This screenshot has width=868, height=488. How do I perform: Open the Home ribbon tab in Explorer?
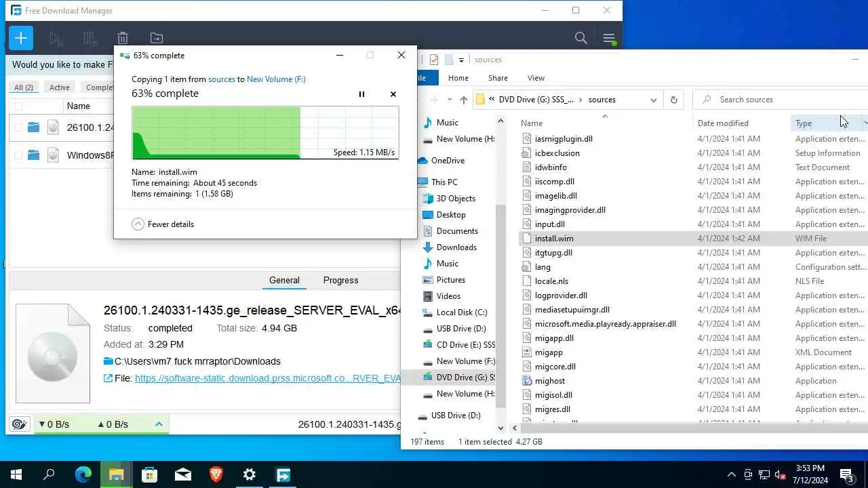click(x=458, y=78)
